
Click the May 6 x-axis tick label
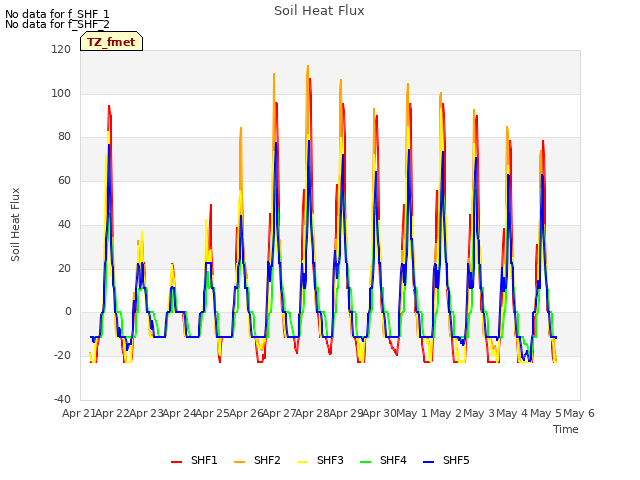[x=579, y=413]
